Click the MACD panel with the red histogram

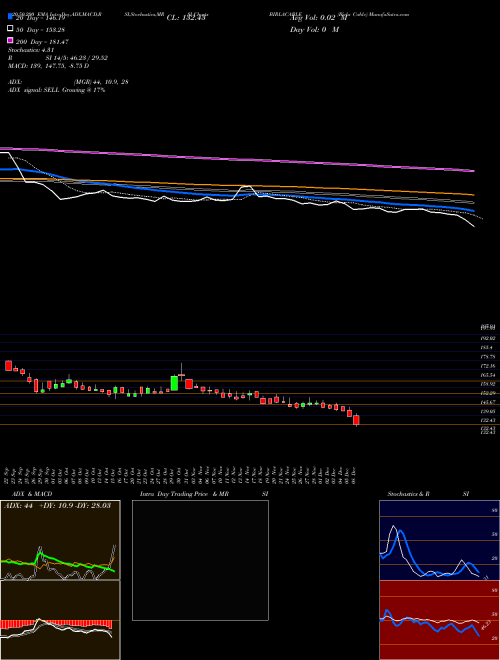click(60, 620)
